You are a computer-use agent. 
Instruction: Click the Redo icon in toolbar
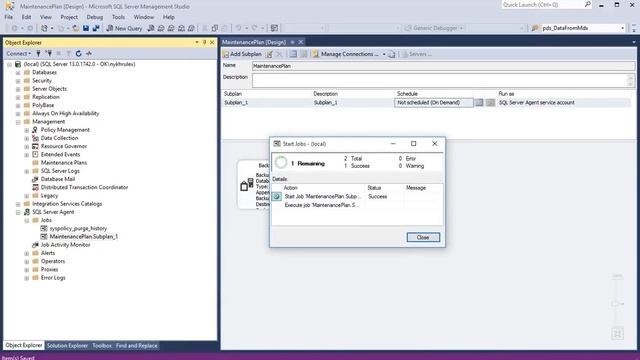pos(255,28)
